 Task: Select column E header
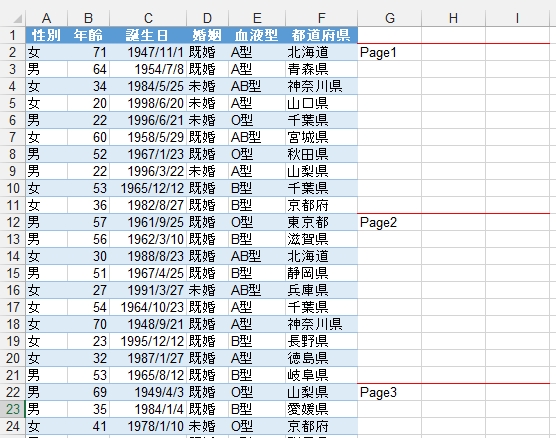[257, 18]
